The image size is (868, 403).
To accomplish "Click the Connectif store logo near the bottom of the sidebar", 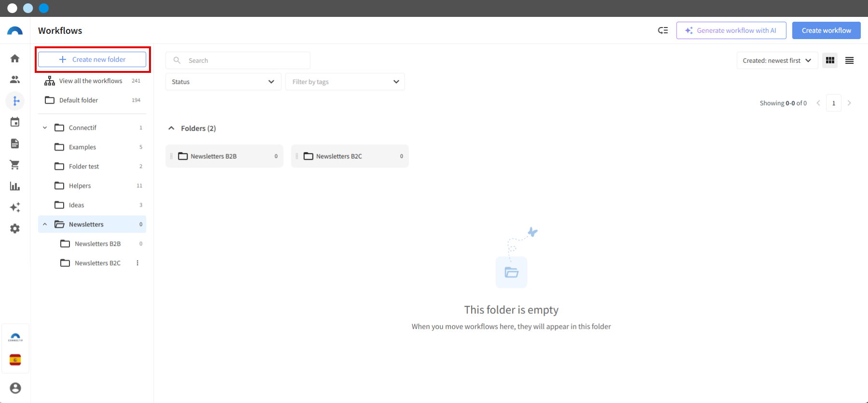I will (x=15, y=337).
